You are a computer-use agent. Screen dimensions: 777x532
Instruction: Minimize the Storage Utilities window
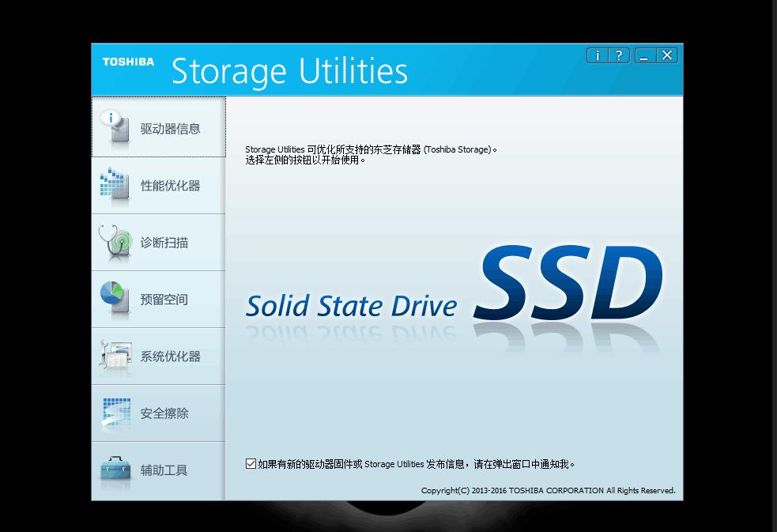tap(645, 55)
